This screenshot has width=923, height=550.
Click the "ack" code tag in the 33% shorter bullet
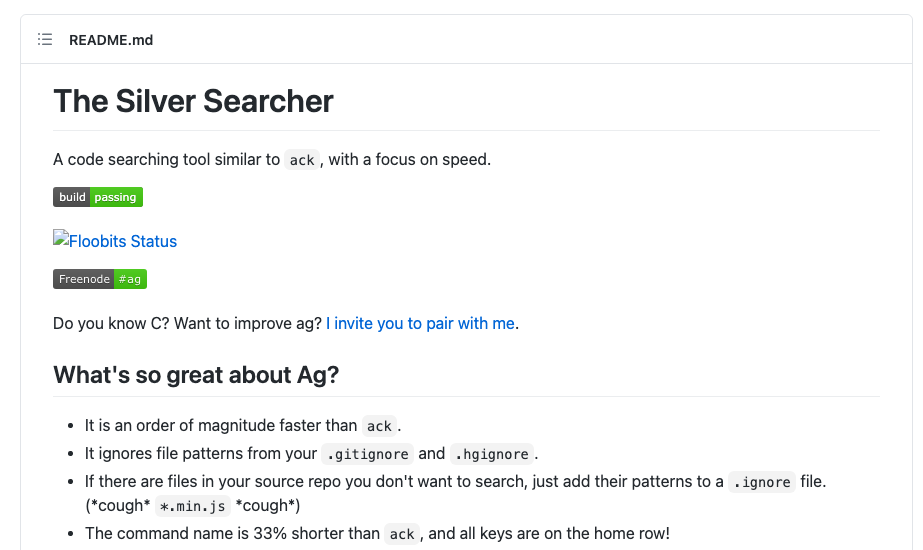point(402,534)
